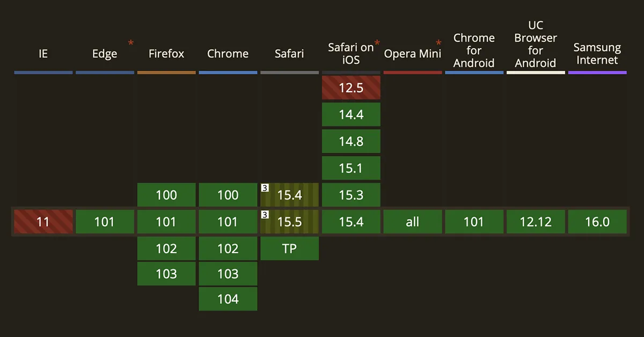The image size is (644, 337).
Task: Click the Safari TP cell
Action: pyautogui.click(x=290, y=248)
